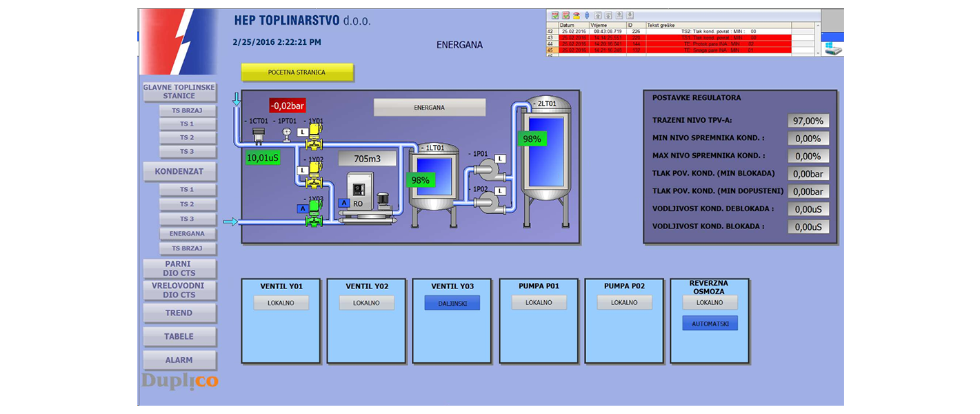Click second alarm checklist icon in alarm toolbar

pos(566,15)
